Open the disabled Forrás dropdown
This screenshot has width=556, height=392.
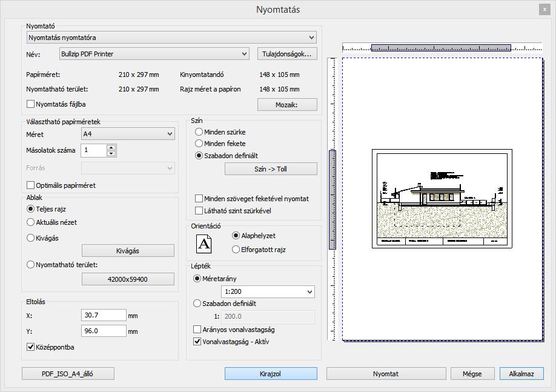click(128, 168)
